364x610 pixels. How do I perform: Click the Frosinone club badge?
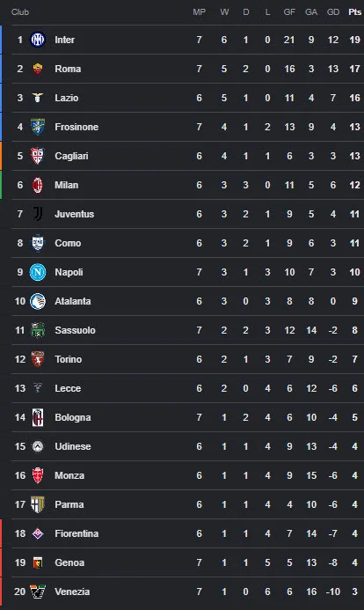38,127
